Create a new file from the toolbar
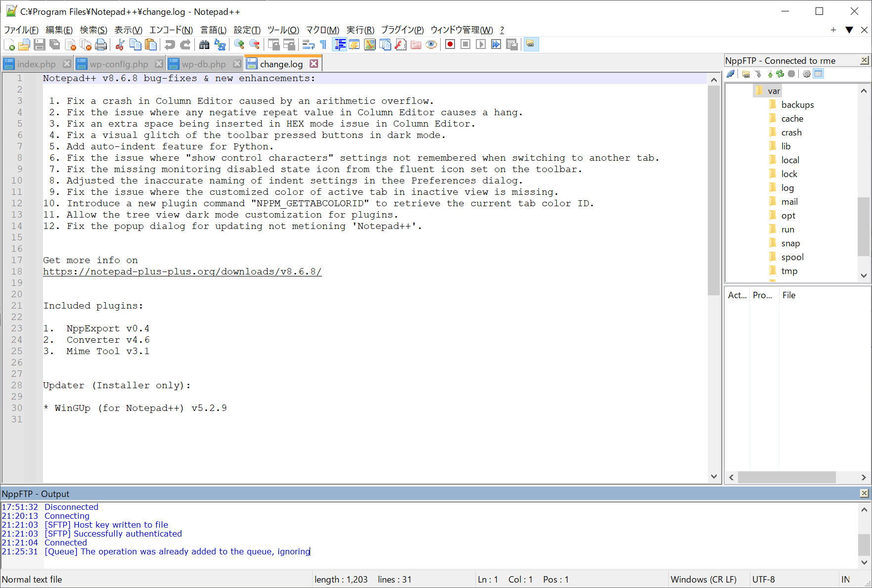872x588 pixels. pos(9,45)
